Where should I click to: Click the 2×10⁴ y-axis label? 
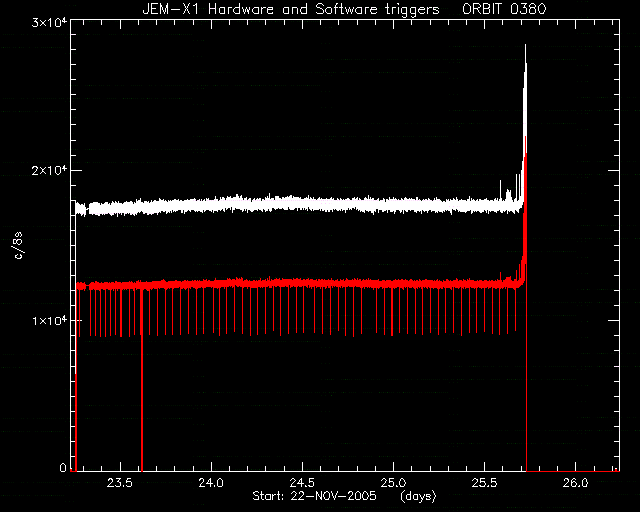49,170
